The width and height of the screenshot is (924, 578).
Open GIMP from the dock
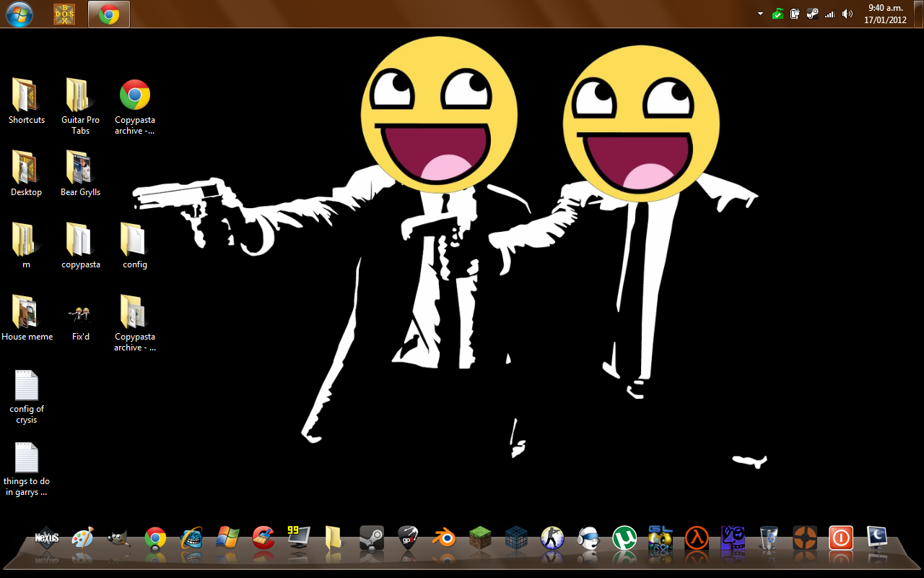118,538
